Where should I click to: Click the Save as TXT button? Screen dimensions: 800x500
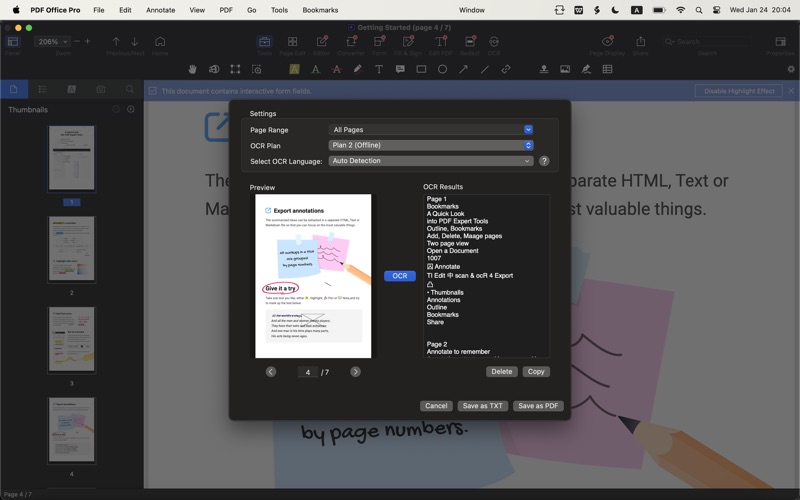pos(483,406)
